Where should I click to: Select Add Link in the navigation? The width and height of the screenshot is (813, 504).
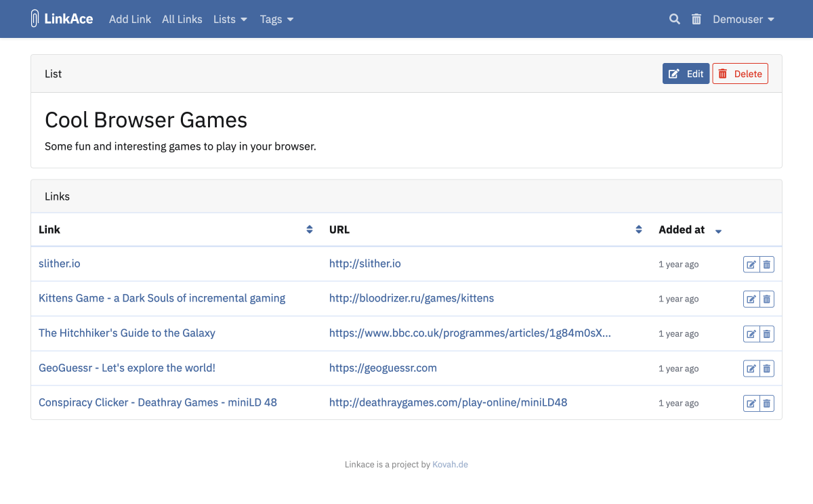coord(130,19)
